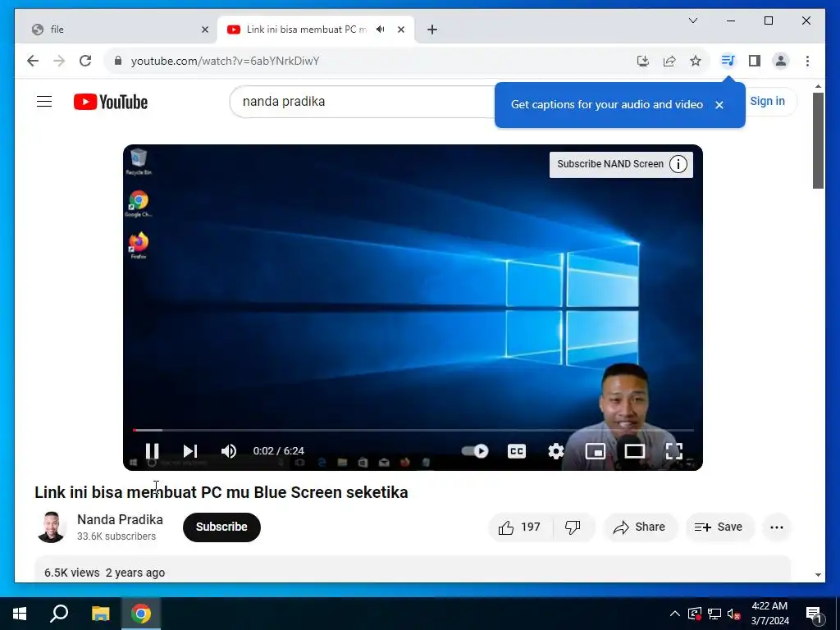Click the address bar URL
The image size is (840, 630).
click(225, 61)
